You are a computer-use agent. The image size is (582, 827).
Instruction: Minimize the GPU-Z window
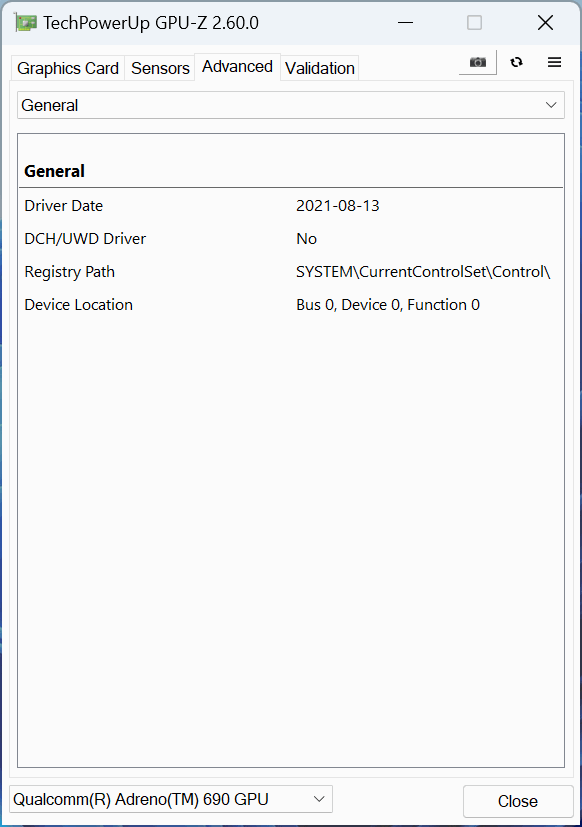[405, 23]
